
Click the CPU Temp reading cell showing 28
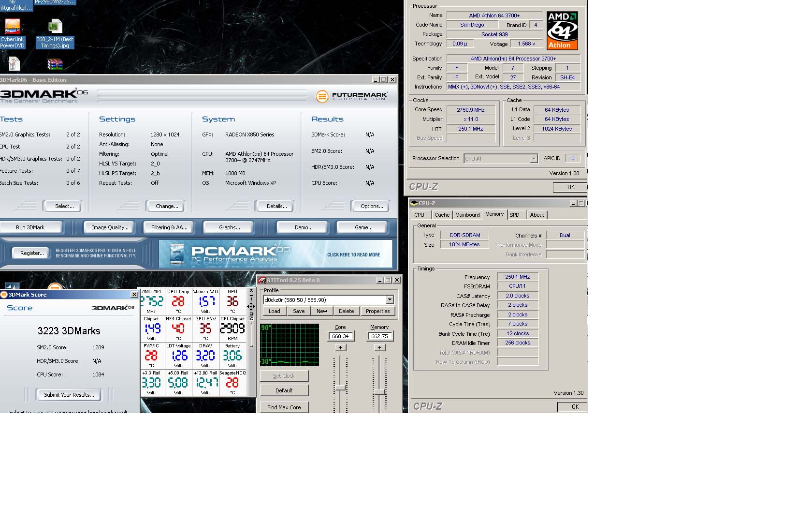[x=178, y=301]
